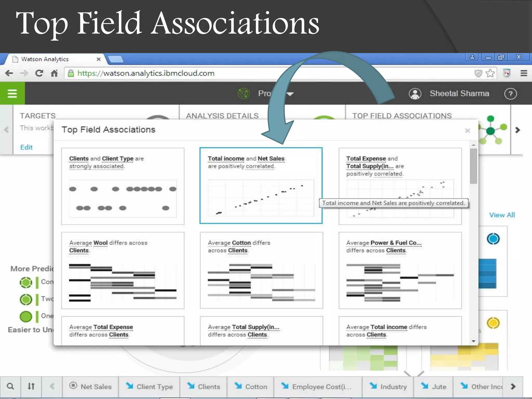Screen dimensions: 532x399
Task: Choose Other Inc field in bottom bar
Action: [478, 386]
